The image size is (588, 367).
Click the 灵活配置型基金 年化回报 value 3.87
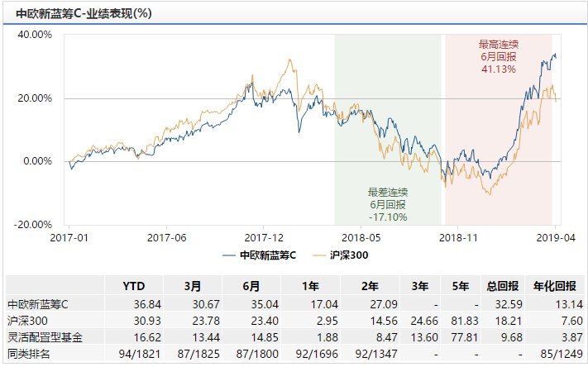pyautogui.click(x=572, y=337)
